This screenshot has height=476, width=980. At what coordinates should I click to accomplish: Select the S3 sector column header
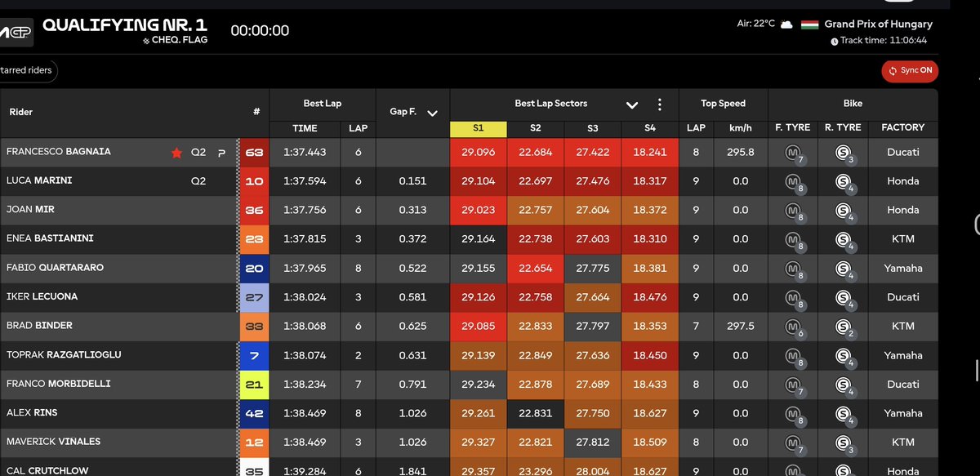click(x=592, y=128)
